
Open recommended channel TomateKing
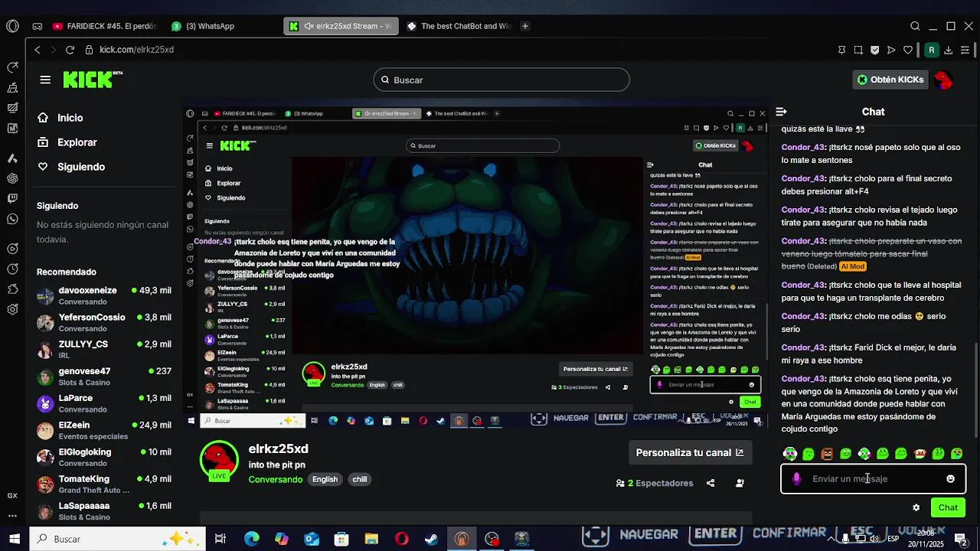tap(103, 484)
